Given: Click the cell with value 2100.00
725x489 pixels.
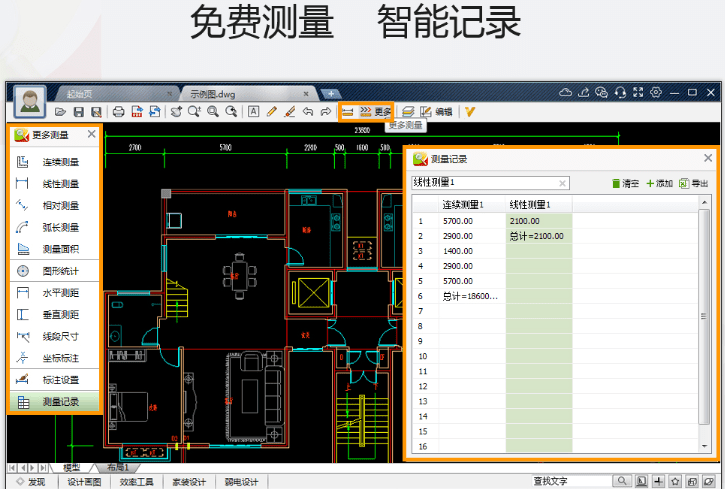Looking at the screenshot, I should (539, 221).
